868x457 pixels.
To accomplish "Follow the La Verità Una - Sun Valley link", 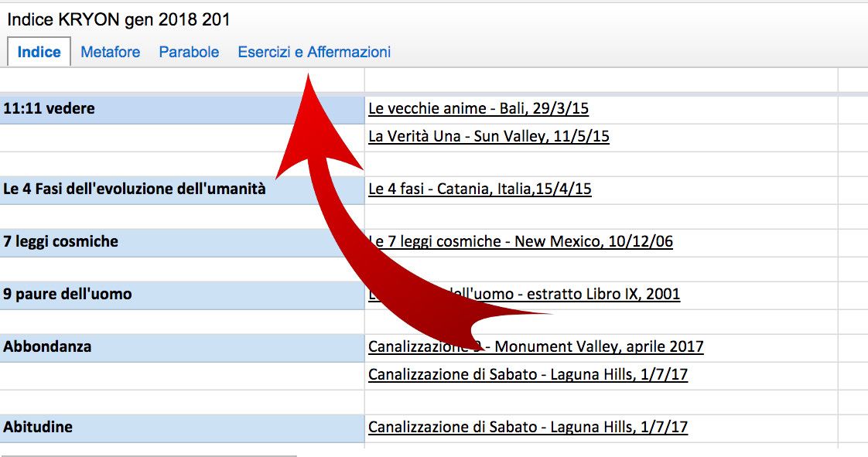I will coord(488,137).
